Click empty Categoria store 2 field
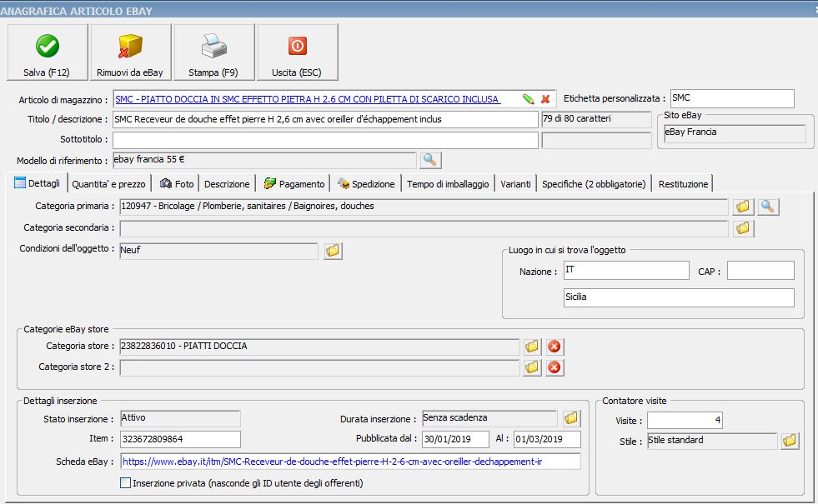 click(x=320, y=367)
